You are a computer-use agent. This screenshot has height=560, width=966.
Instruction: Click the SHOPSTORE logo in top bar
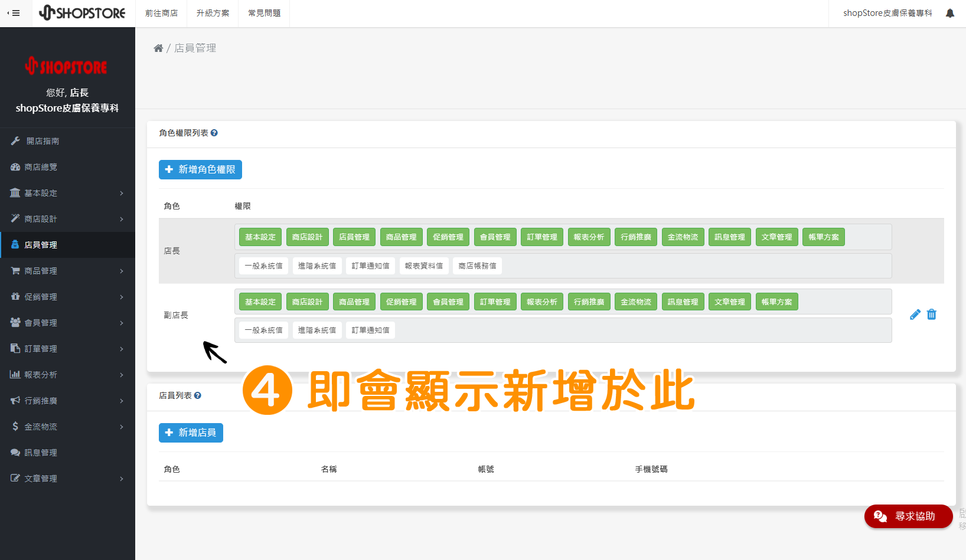[82, 13]
